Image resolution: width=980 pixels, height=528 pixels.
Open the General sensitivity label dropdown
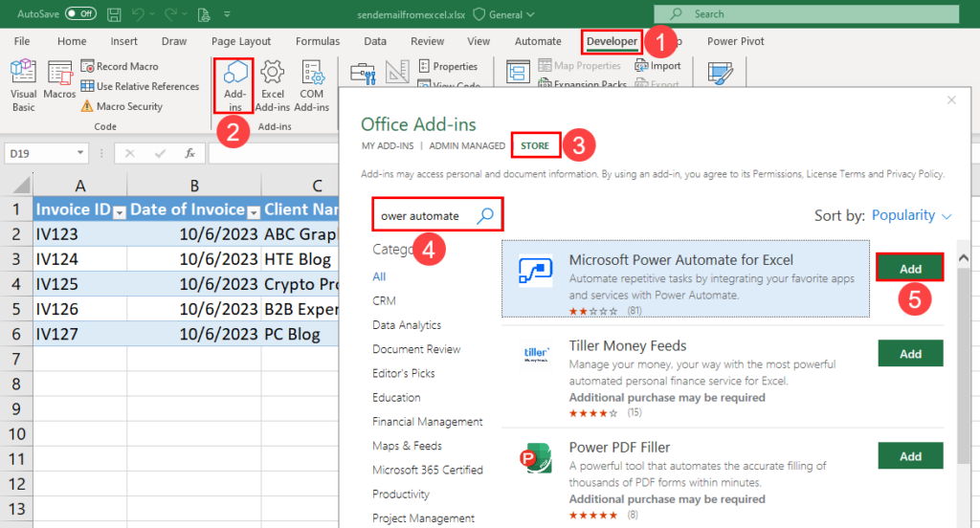pos(504,14)
